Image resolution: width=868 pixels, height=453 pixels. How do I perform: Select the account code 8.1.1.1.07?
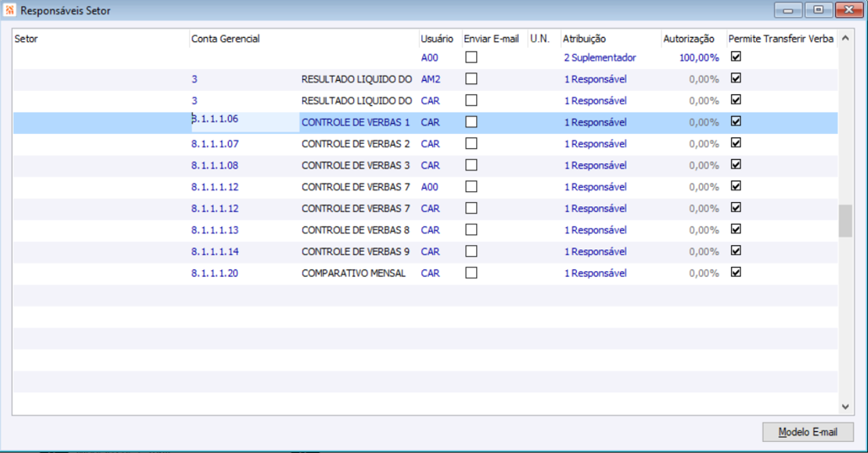[214, 144]
